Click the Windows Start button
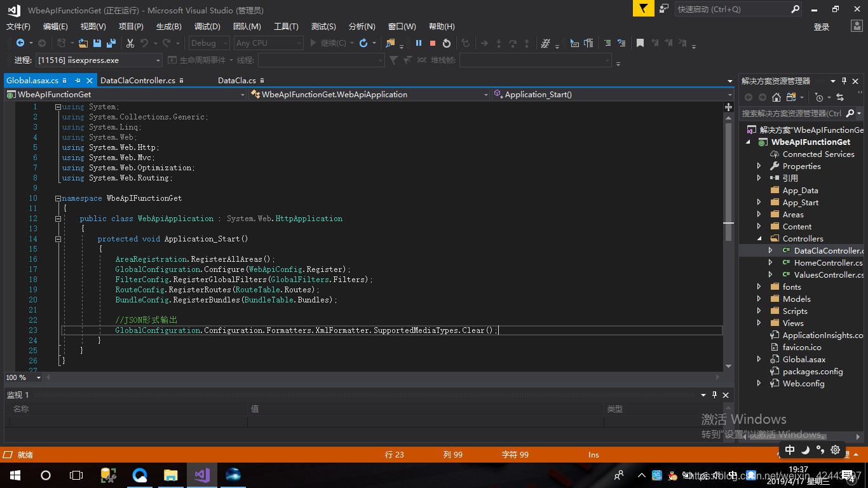Image resolution: width=868 pixels, height=488 pixels. click(x=15, y=475)
